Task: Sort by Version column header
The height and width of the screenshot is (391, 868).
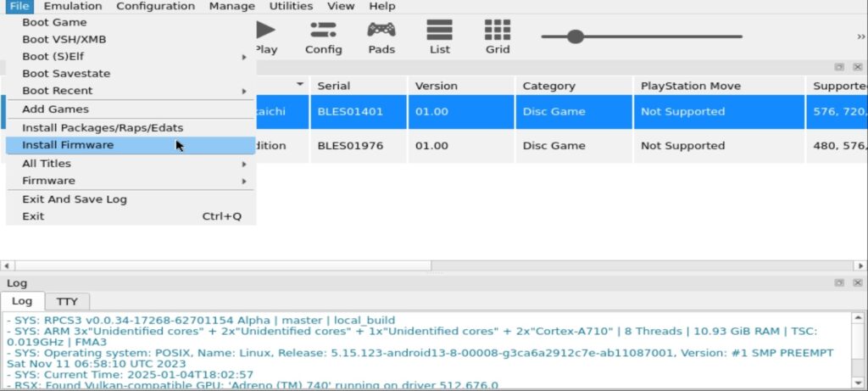Action: point(461,86)
